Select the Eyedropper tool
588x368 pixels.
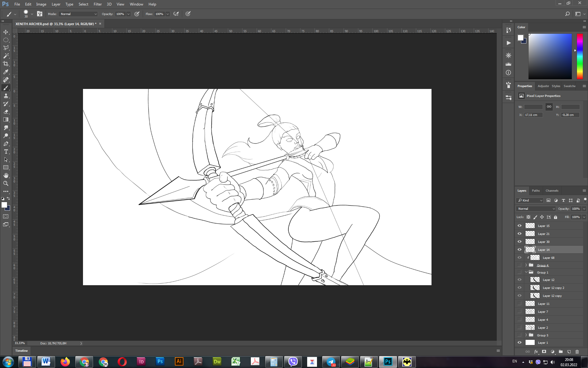pyautogui.click(x=6, y=72)
